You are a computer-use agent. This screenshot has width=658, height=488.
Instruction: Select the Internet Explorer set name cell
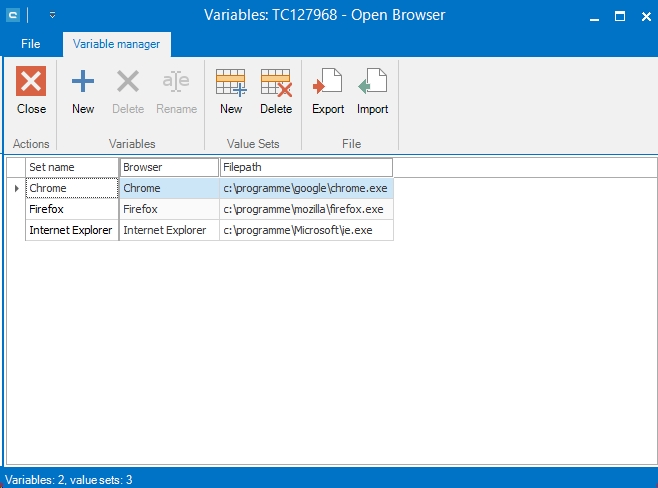point(72,230)
